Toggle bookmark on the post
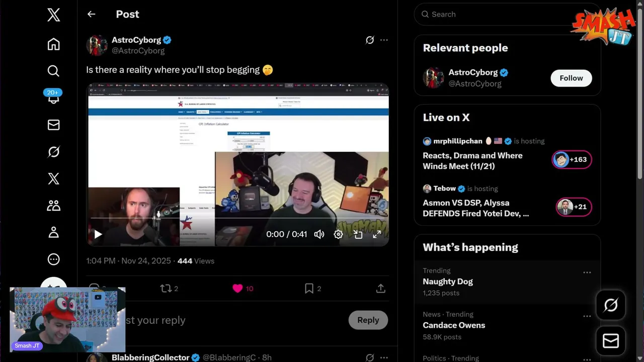 [312, 289]
